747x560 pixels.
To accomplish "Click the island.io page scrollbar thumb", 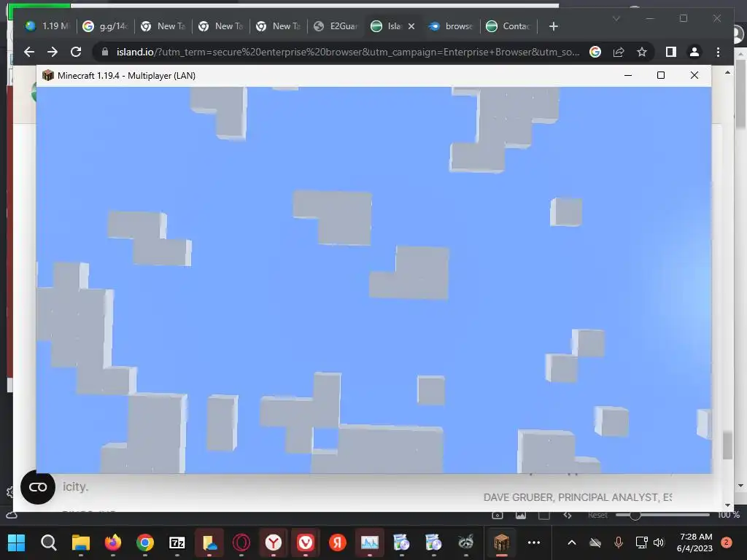I will 727,446.
